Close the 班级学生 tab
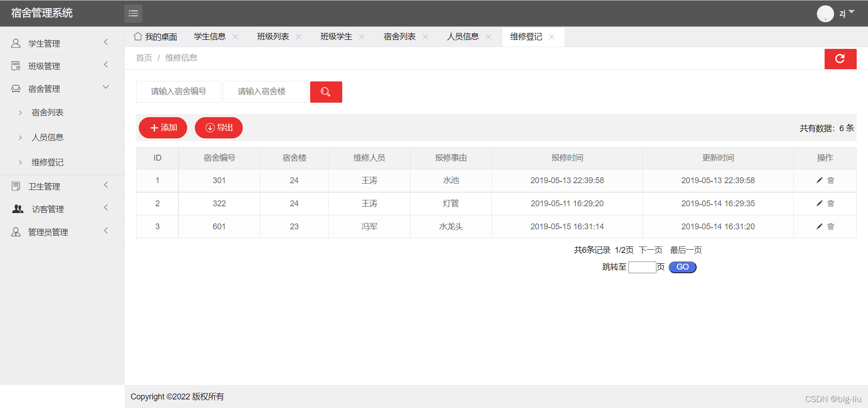868x408 pixels. pyautogui.click(x=362, y=37)
